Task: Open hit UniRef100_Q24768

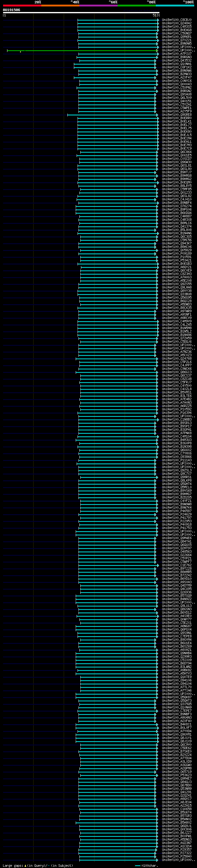Action: pos(176,358)
